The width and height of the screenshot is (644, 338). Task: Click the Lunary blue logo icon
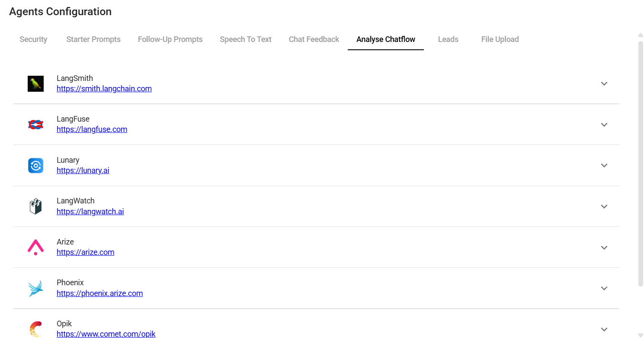coord(35,165)
